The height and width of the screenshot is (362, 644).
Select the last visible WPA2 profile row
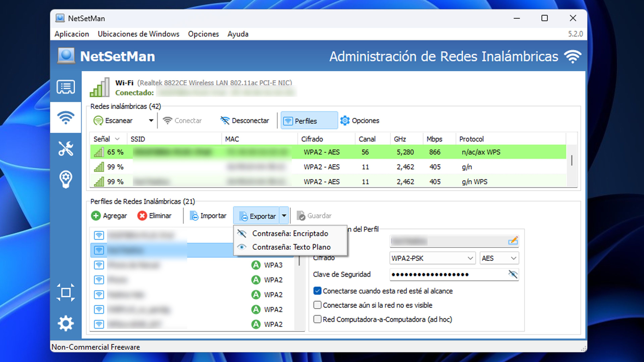(x=192, y=324)
